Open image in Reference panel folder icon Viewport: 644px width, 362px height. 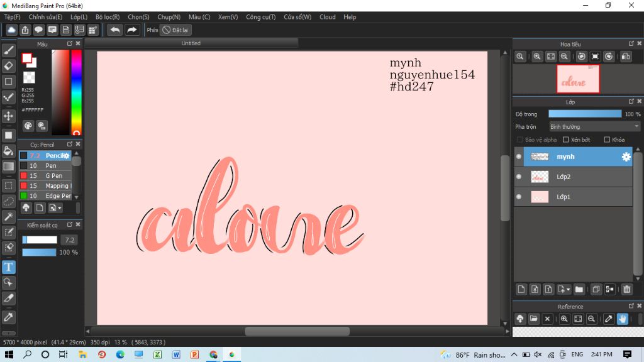[x=533, y=319]
